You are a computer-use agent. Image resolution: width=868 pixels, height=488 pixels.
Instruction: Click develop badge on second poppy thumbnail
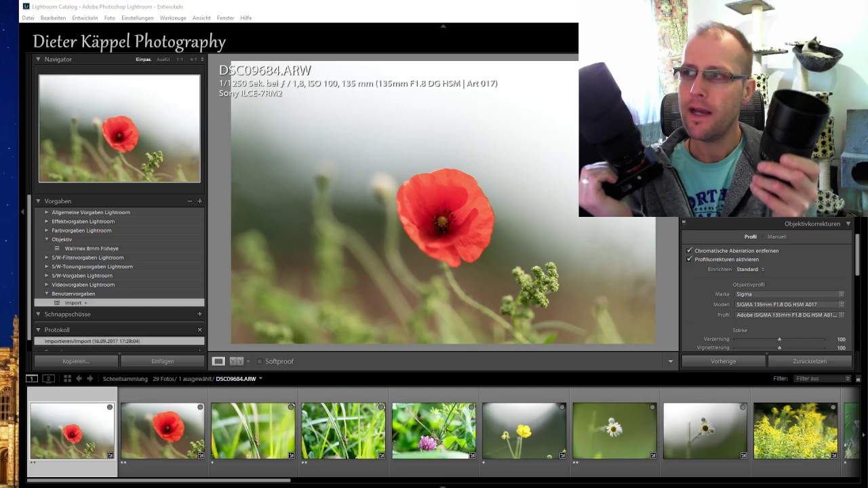201,455
